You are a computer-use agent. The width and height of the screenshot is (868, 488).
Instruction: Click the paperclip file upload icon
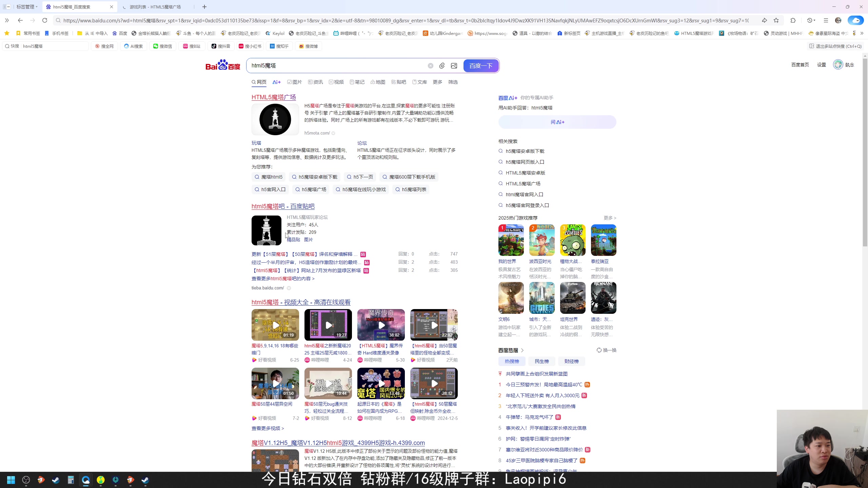(442, 66)
